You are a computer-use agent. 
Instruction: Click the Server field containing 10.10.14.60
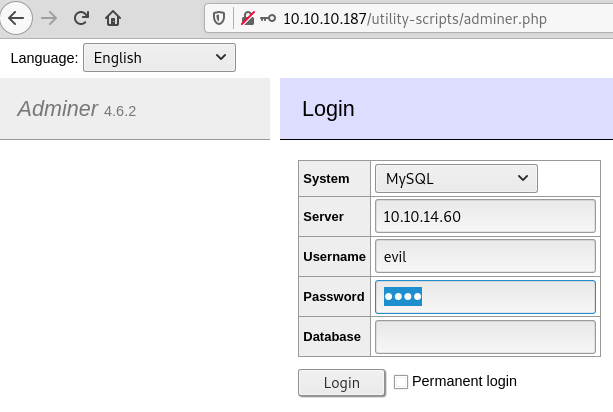pos(485,216)
